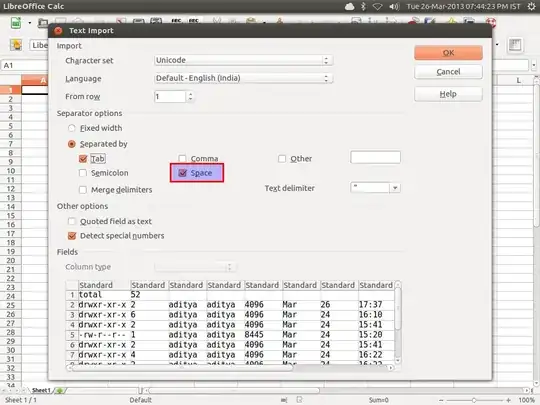540x405 pixels.
Task: Close the Text Import dialog with red button
Action: pos(58,31)
